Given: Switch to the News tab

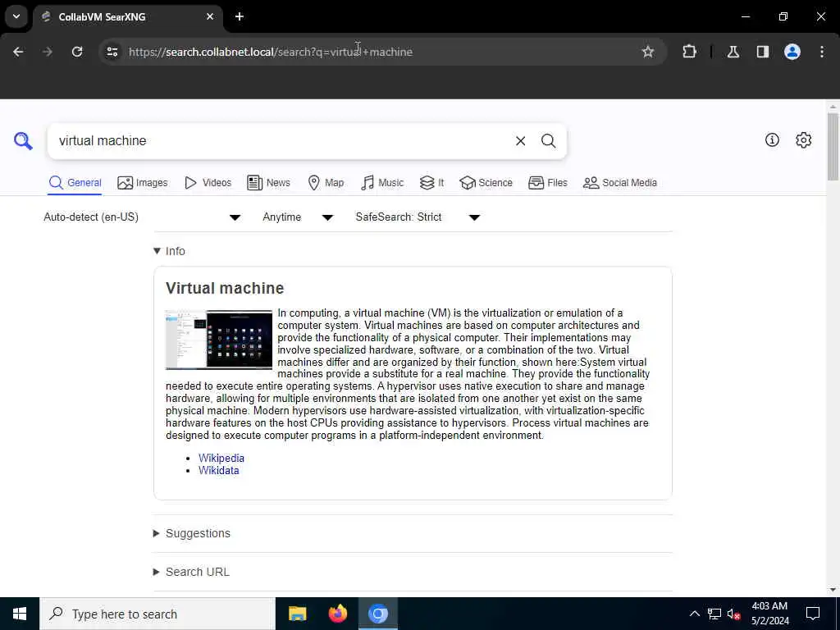Looking at the screenshot, I should coord(269,183).
